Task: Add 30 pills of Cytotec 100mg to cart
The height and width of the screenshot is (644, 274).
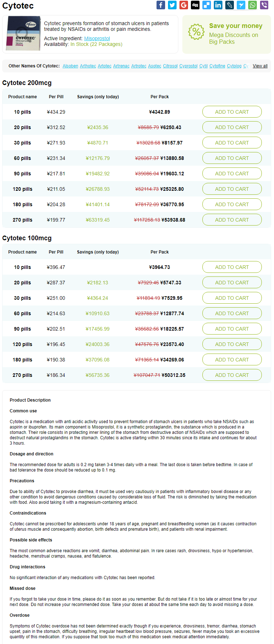Action: click(232, 298)
